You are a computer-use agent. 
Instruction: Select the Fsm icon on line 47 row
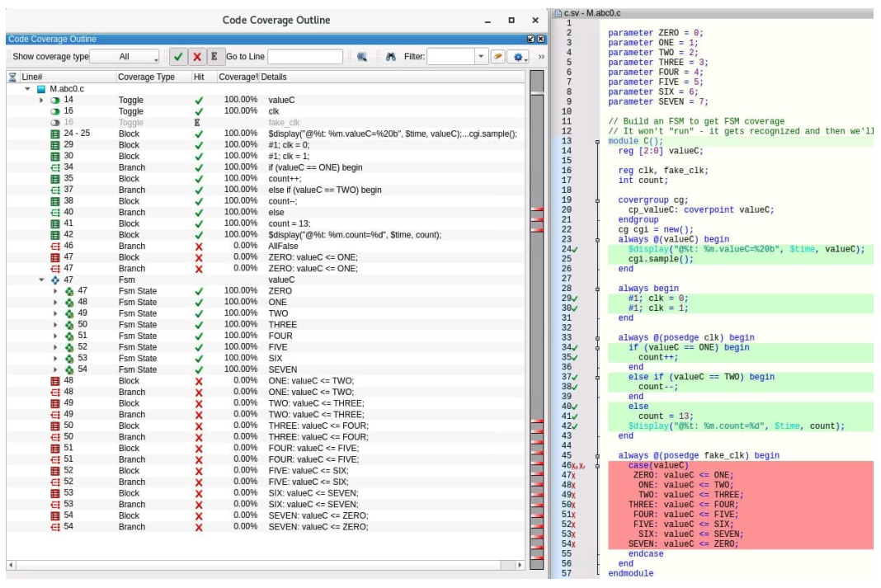[54, 280]
